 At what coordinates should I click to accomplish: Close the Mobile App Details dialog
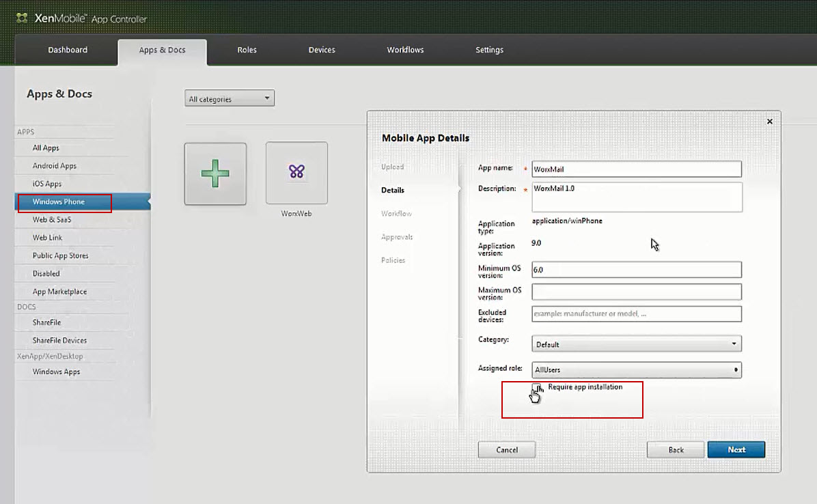pos(769,122)
